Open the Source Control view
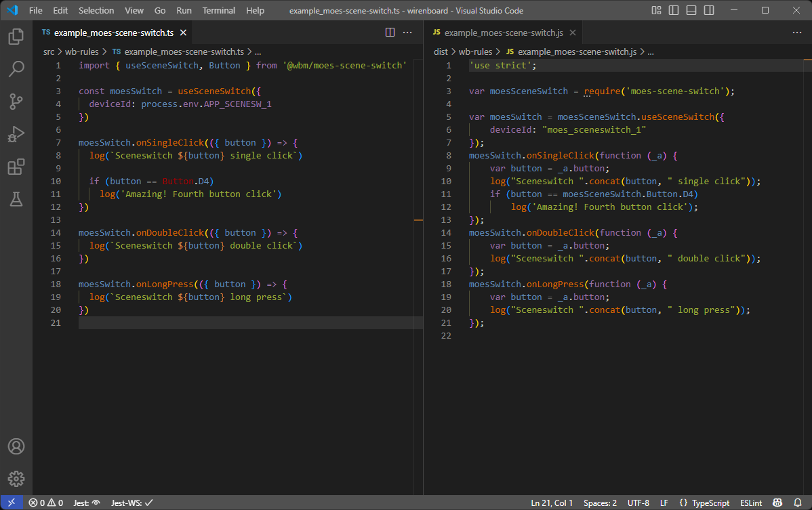The image size is (812, 510). [16, 102]
